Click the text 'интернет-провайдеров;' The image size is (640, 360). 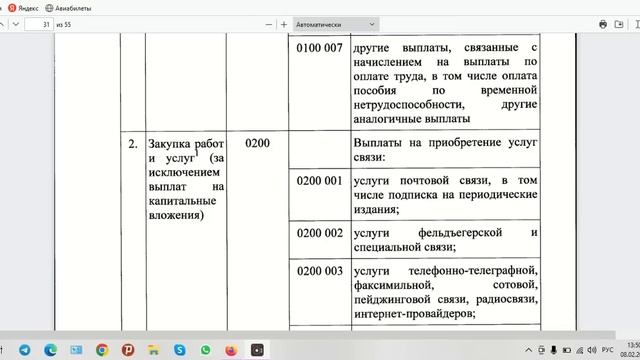tap(414, 313)
